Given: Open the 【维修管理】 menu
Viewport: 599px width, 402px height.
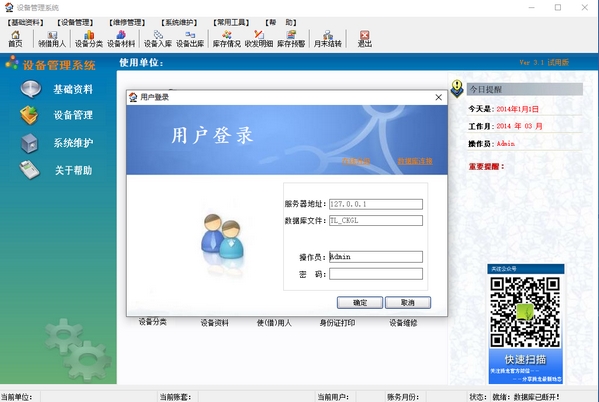Looking at the screenshot, I should coord(127,23).
